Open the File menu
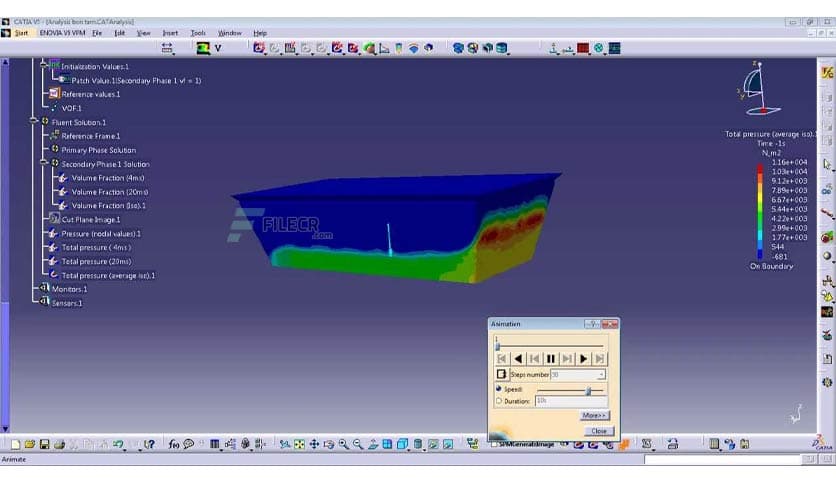Viewport: 836px width, 484px height. 97,33
